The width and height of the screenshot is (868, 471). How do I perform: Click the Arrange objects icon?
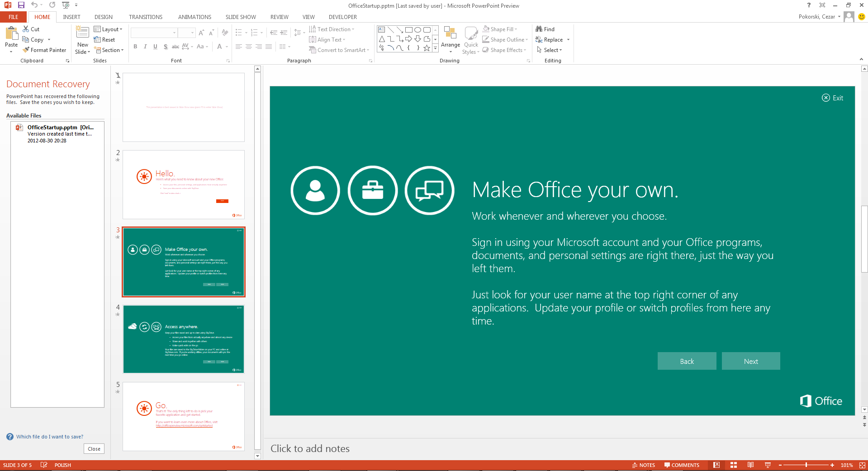(450, 33)
